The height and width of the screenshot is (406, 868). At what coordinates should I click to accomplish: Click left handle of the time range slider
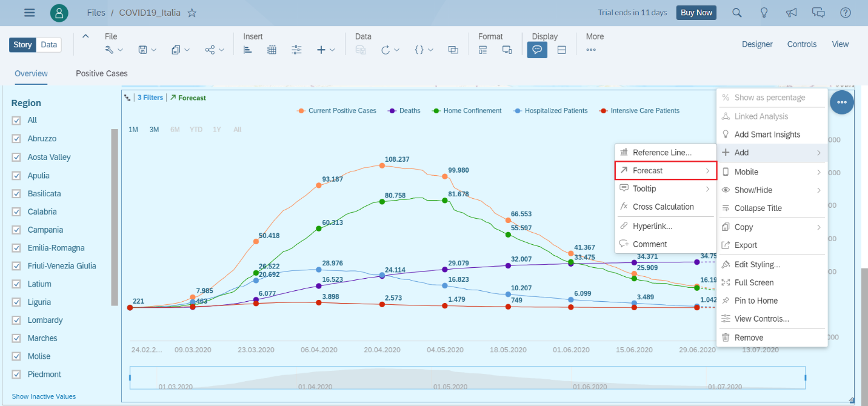click(x=130, y=378)
